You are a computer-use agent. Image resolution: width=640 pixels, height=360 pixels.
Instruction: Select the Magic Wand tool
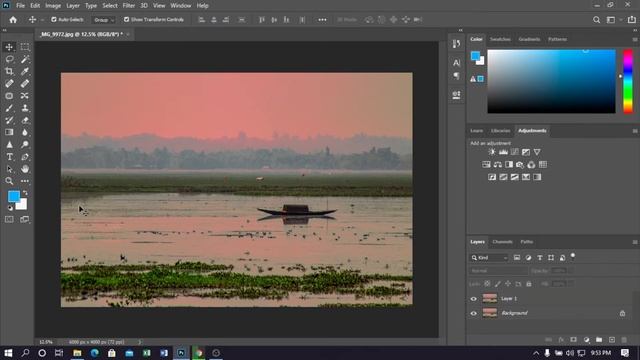pyautogui.click(x=25, y=59)
